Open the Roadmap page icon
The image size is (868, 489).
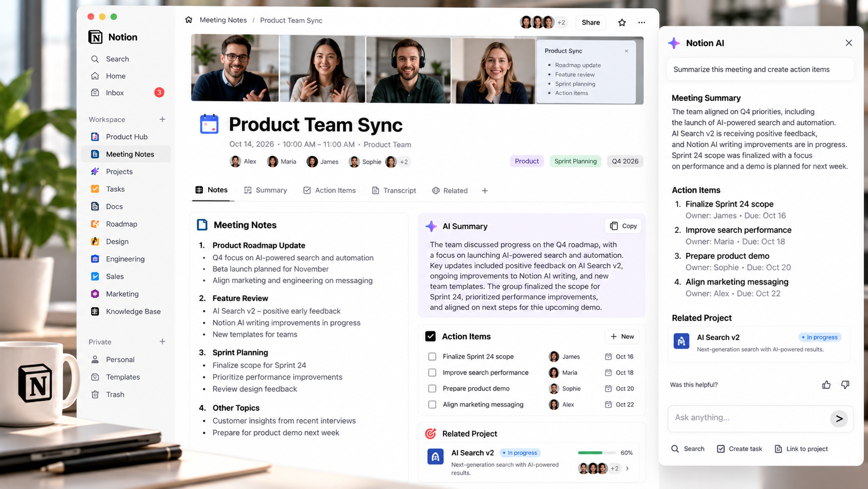[95, 224]
